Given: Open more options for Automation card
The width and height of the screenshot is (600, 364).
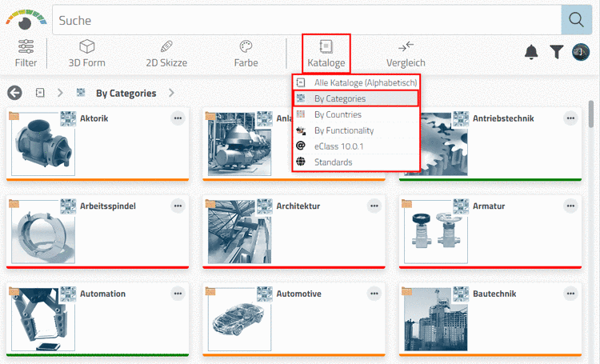Looking at the screenshot, I should tap(178, 294).
